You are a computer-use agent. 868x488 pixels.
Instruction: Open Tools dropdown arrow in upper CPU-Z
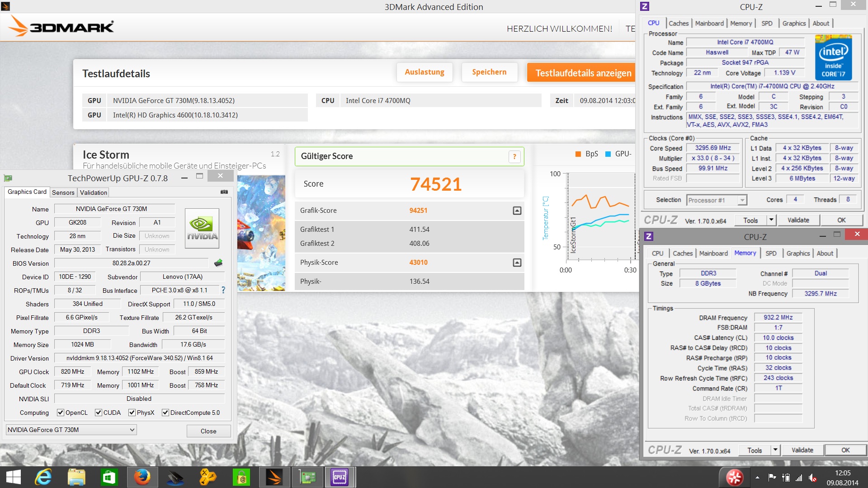pos(772,220)
